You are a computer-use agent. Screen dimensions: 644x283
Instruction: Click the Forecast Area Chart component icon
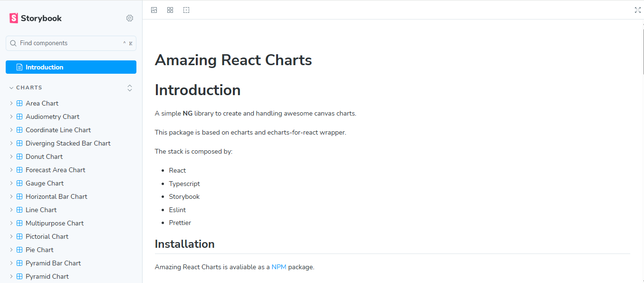19,170
